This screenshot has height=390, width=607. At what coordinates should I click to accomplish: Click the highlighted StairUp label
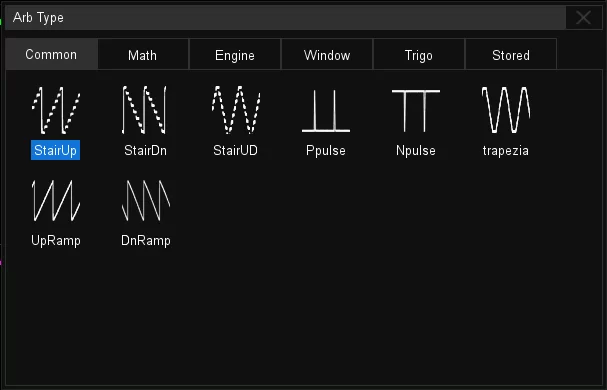pos(55,150)
